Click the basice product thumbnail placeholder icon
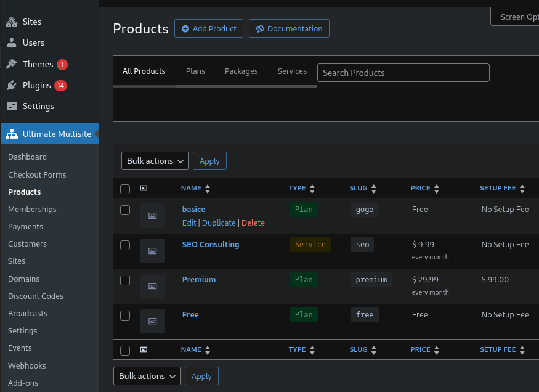 pos(153,216)
